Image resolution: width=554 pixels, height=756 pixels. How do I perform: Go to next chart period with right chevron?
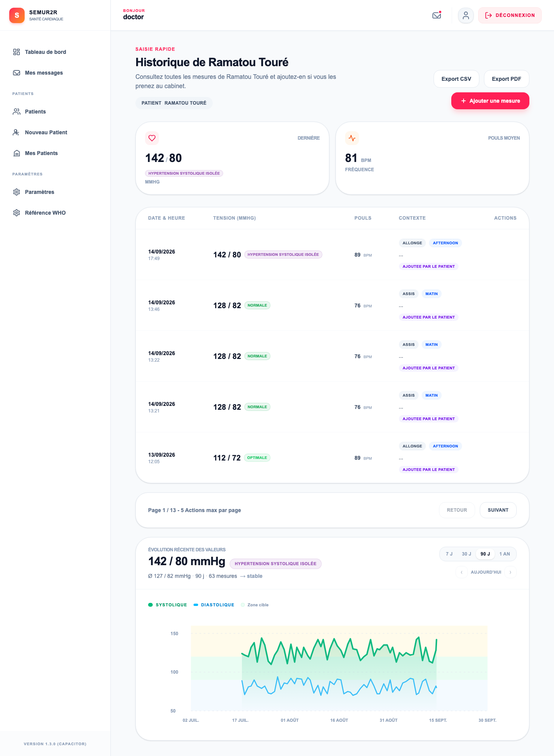511,572
